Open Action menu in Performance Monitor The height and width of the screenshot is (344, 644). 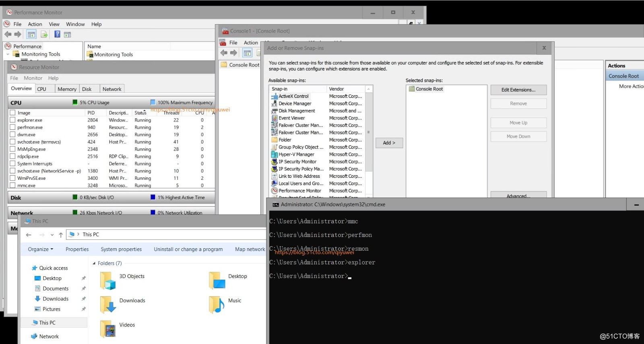pyautogui.click(x=35, y=24)
